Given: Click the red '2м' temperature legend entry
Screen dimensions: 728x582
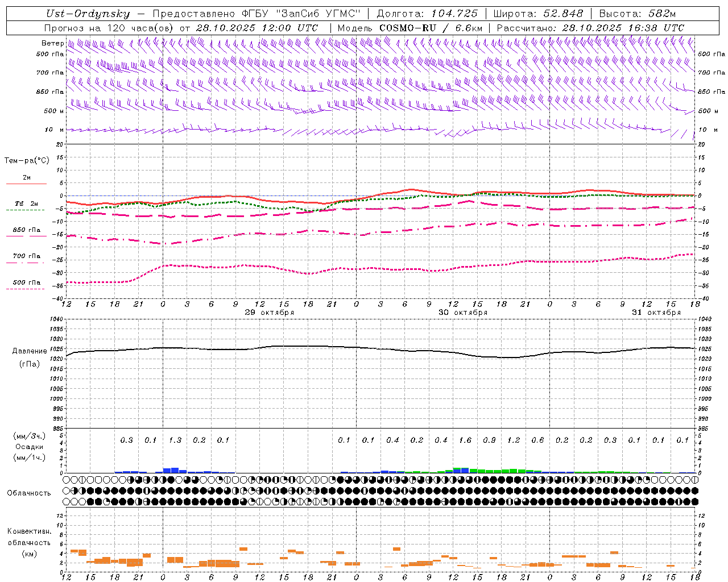Looking at the screenshot, I should coord(27,177).
